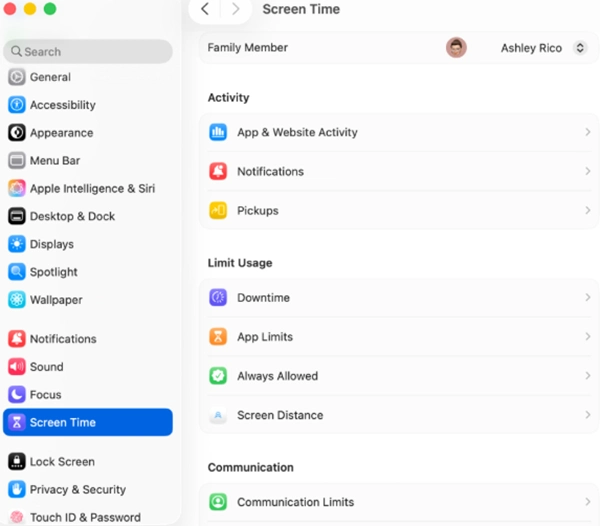Select Touch ID & Password in sidebar

pos(88,517)
